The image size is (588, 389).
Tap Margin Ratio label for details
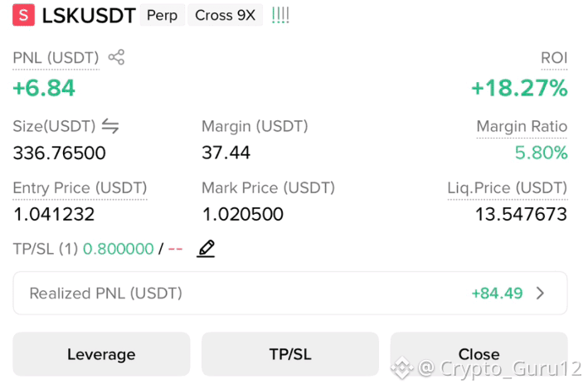click(x=522, y=126)
